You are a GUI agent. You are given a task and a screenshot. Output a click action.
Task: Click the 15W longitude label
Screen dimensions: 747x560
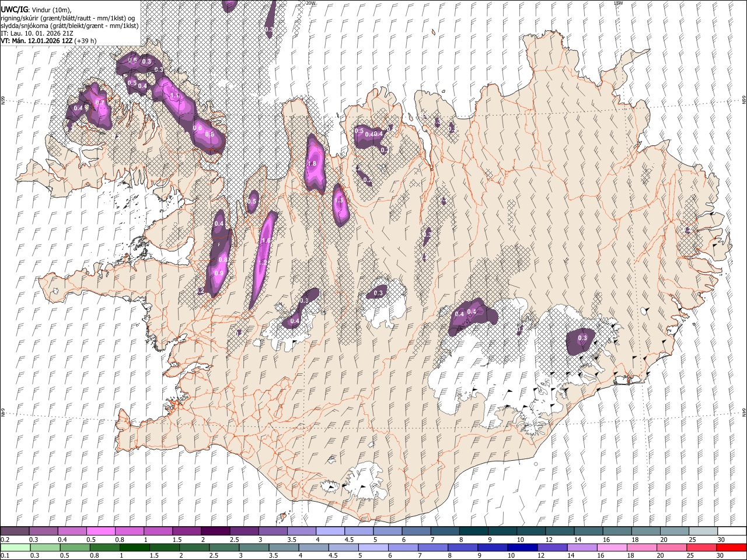click(618, 3)
